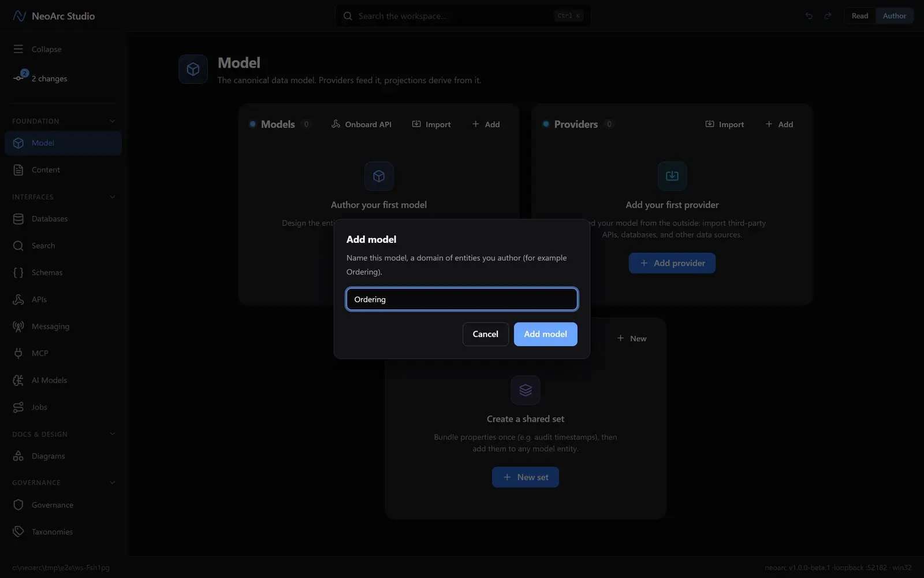Open the AI Models icon
This screenshot has height=578, width=924.
(x=18, y=380)
